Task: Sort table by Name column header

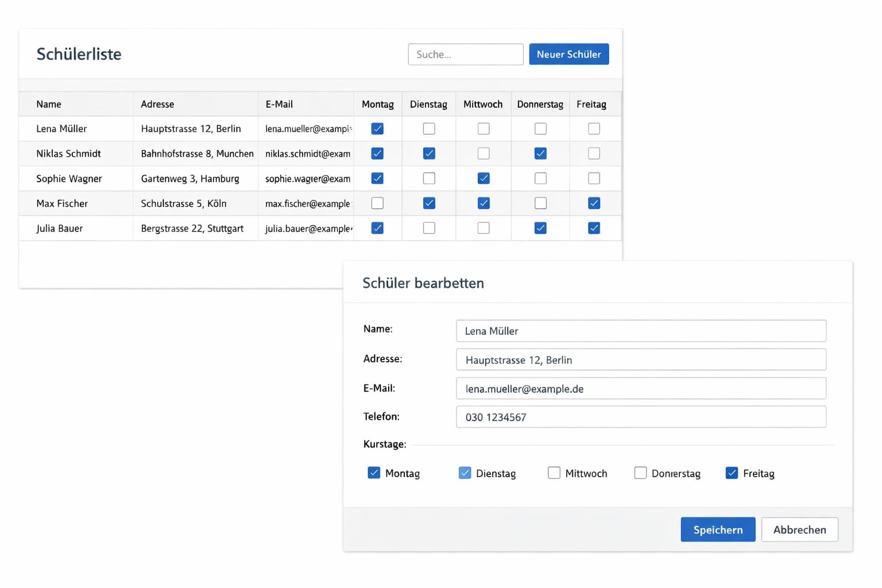Action: (49, 104)
